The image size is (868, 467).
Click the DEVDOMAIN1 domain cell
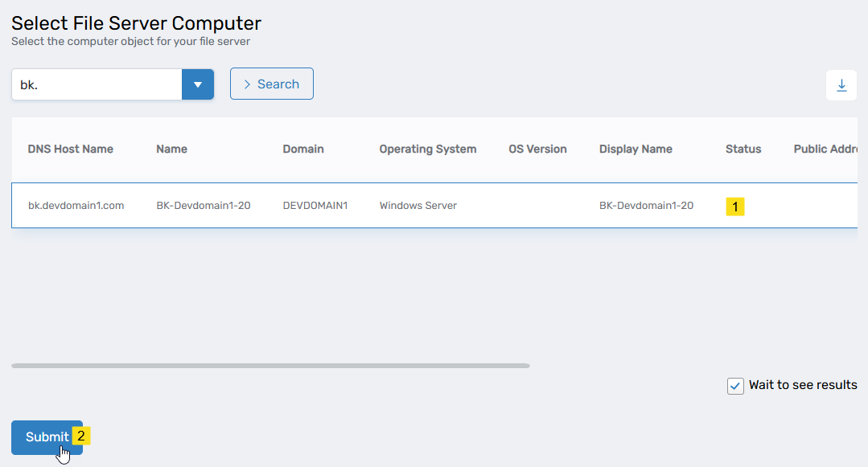(x=315, y=206)
